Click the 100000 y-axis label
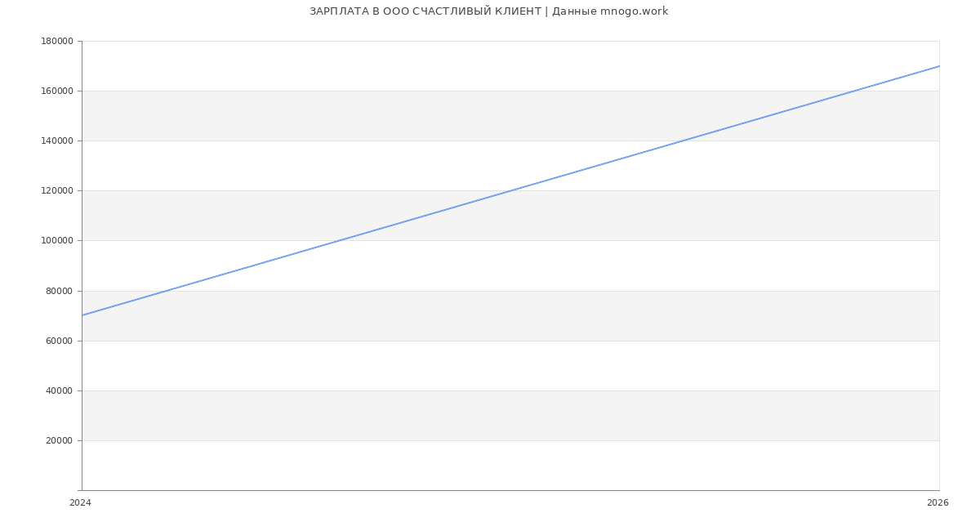 point(56,241)
